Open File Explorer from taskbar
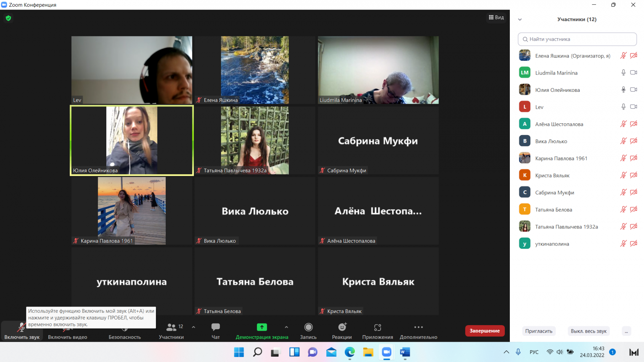Image resolution: width=644 pixels, height=362 pixels. 368,352
